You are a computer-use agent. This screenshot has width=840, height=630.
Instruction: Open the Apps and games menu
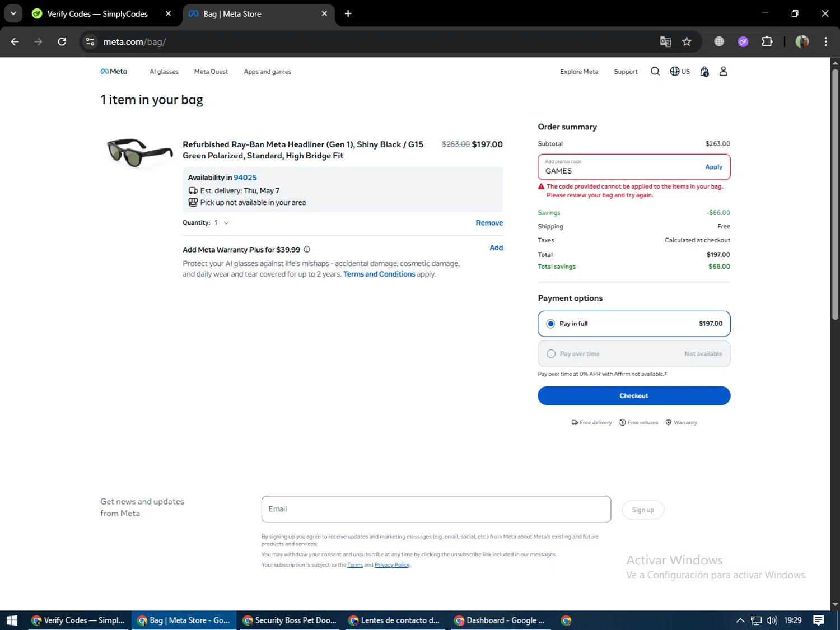pyautogui.click(x=268, y=72)
